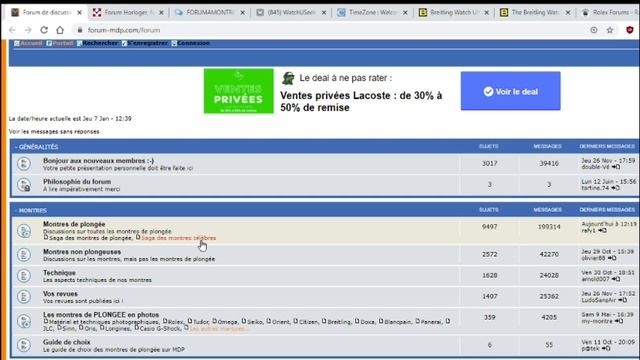Open Bonjour aux nouveaux membres forum

pos(99,160)
